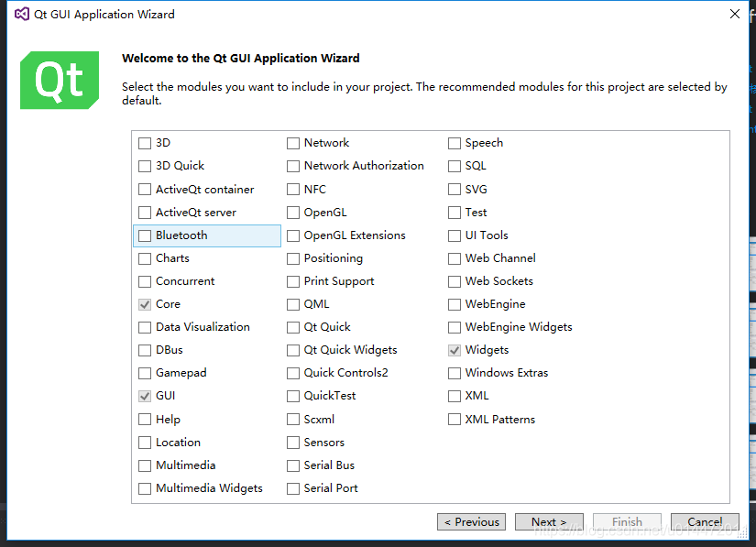The width and height of the screenshot is (756, 547).
Task: Check the Scxml module
Action: coord(293,420)
